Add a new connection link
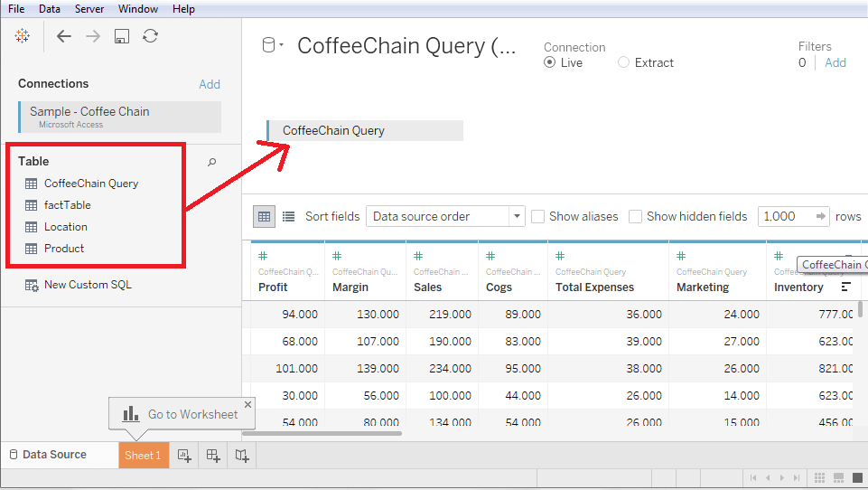This screenshot has width=868, height=490. pyautogui.click(x=210, y=84)
